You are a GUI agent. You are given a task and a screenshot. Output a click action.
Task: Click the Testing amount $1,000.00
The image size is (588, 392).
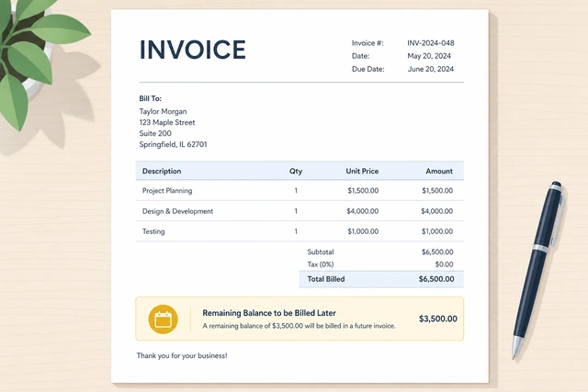437,231
